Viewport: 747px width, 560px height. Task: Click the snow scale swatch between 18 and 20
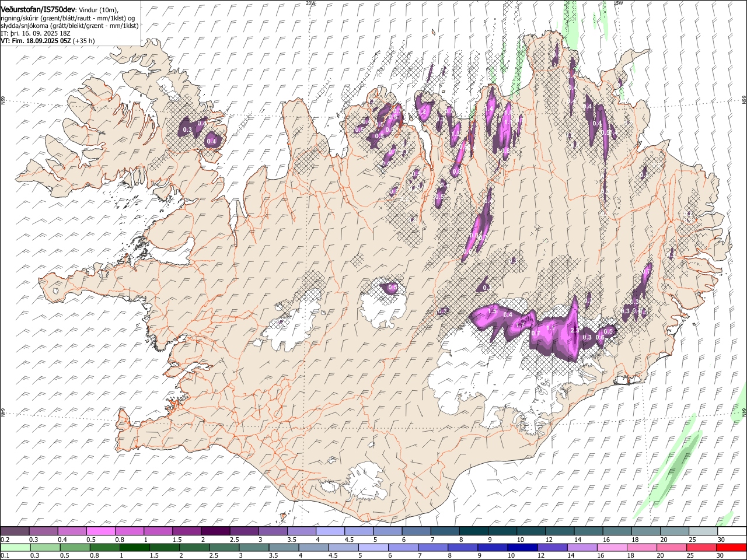[646, 531]
